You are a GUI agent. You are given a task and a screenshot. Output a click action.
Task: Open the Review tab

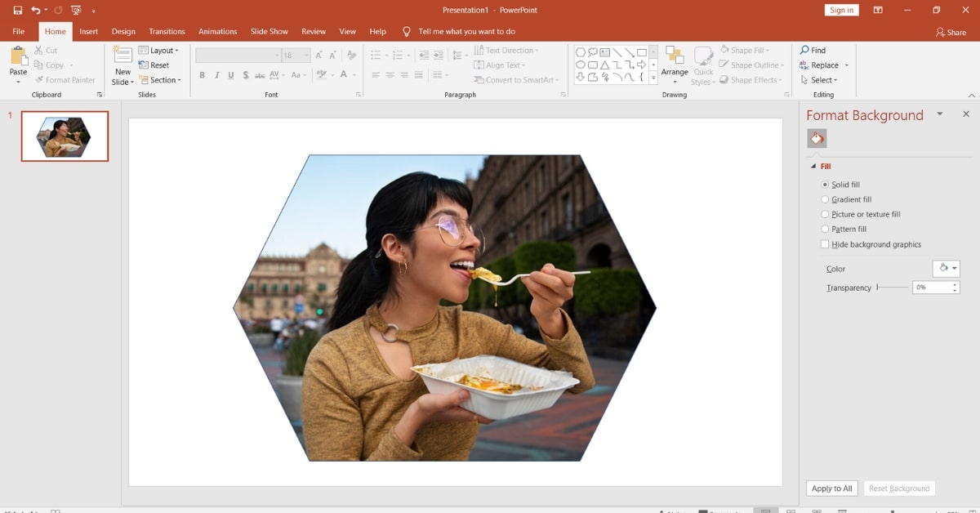pyautogui.click(x=314, y=32)
